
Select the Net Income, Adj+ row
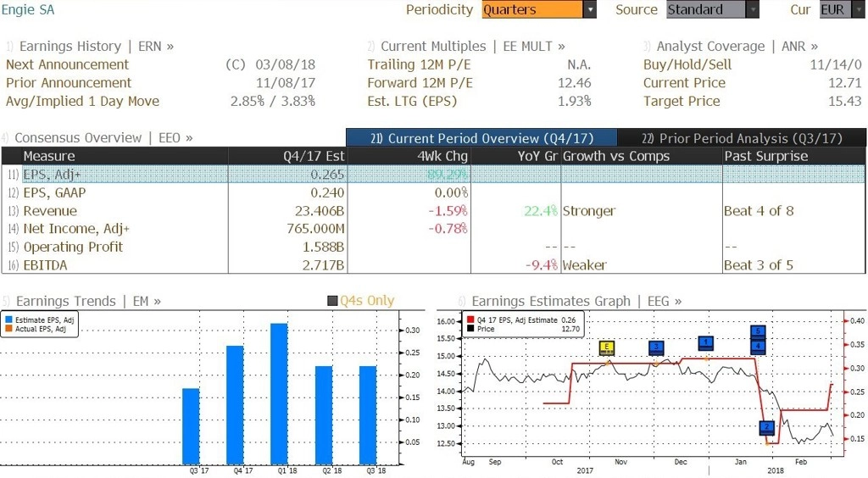coord(433,229)
